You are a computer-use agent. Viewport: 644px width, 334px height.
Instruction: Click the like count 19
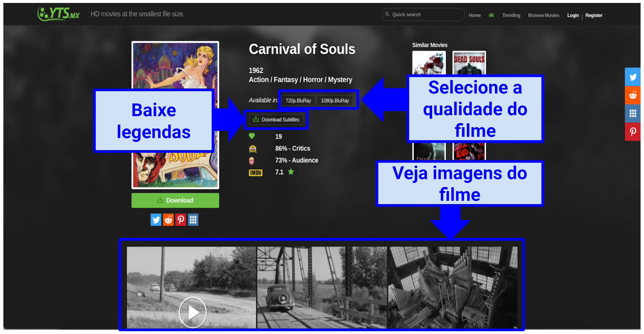tap(279, 137)
